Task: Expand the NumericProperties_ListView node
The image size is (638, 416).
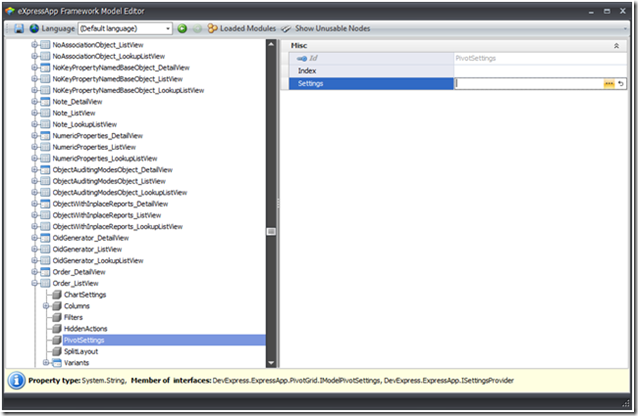Action: (34, 147)
